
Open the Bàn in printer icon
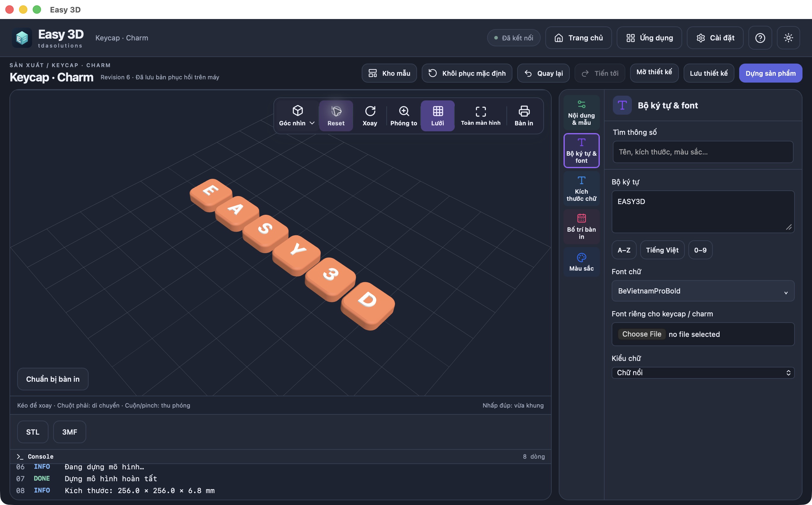click(524, 116)
